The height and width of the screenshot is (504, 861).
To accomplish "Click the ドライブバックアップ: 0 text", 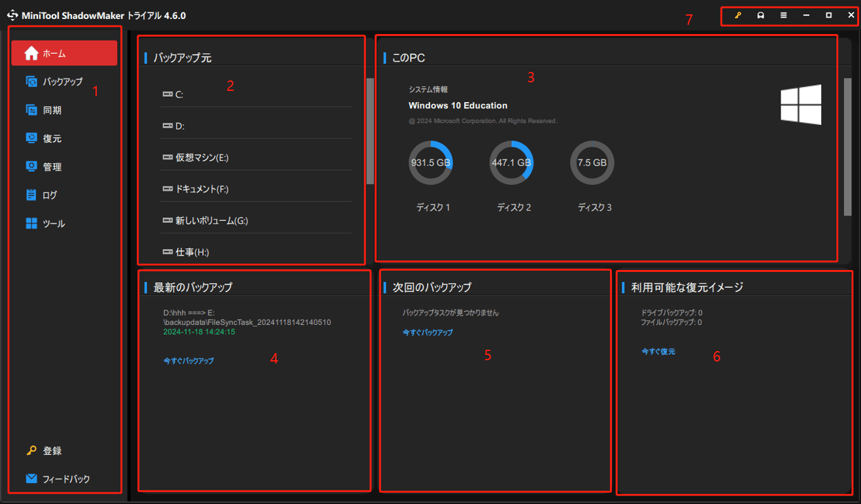I will point(672,313).
